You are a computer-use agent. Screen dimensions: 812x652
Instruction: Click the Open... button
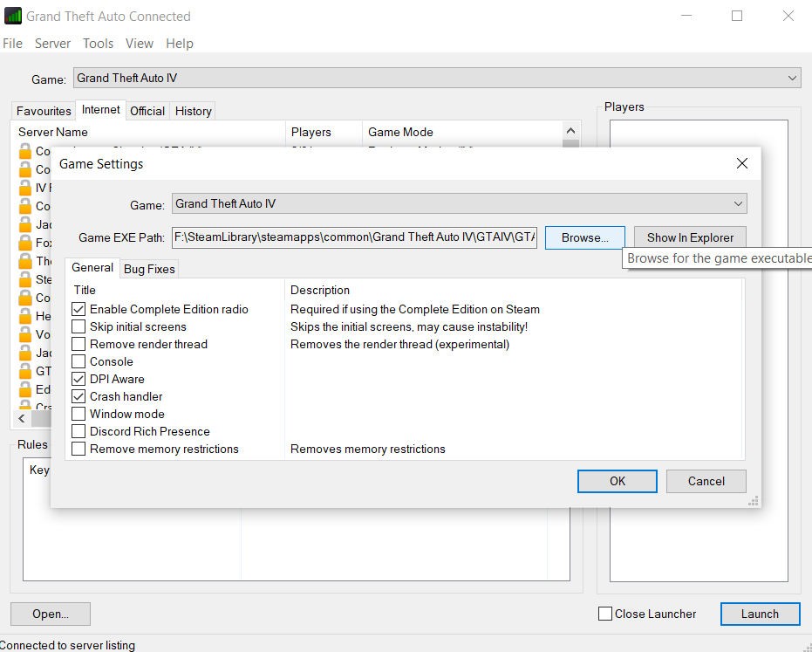click(x=51, y=614)
